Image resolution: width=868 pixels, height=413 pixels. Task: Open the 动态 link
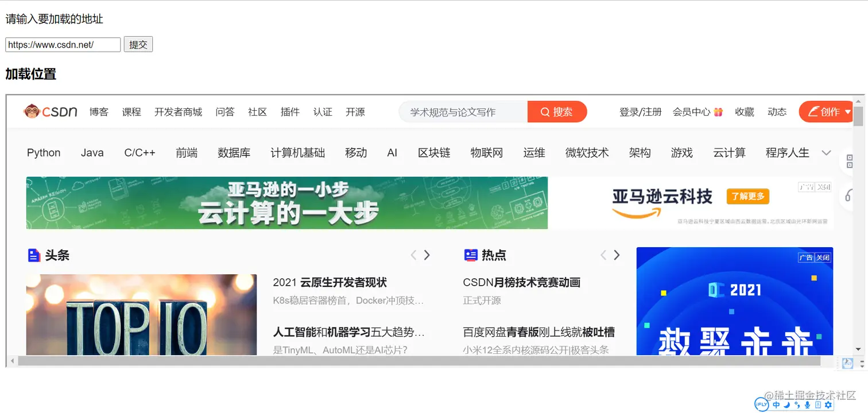point(777,112)
